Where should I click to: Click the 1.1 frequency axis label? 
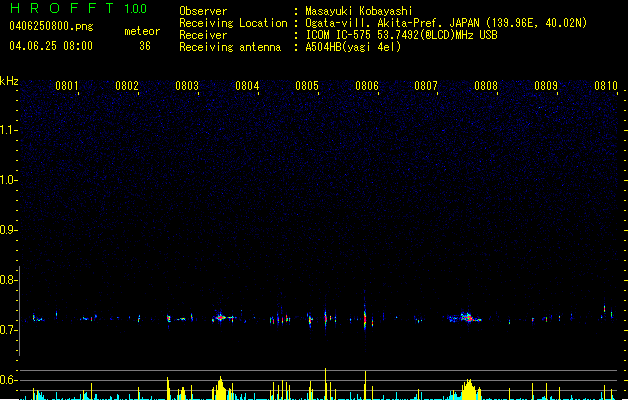click(8, 130)
